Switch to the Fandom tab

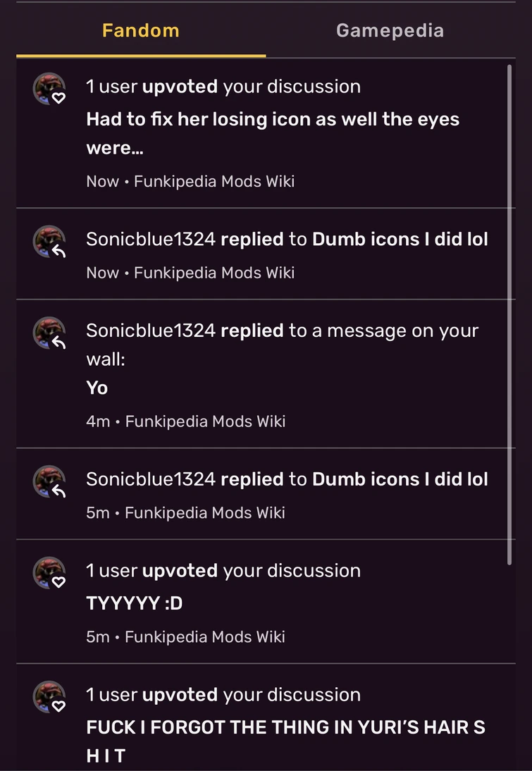(140, 31)
